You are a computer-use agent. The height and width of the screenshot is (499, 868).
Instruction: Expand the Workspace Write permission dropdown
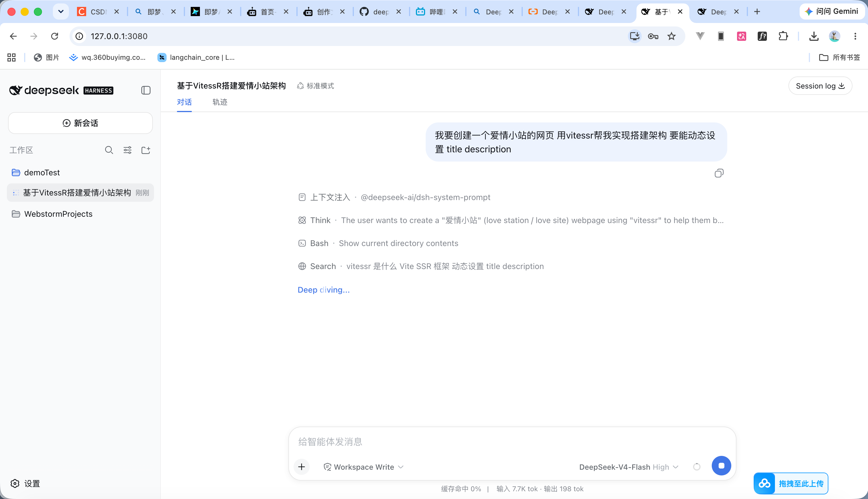(x=364, y=467)
